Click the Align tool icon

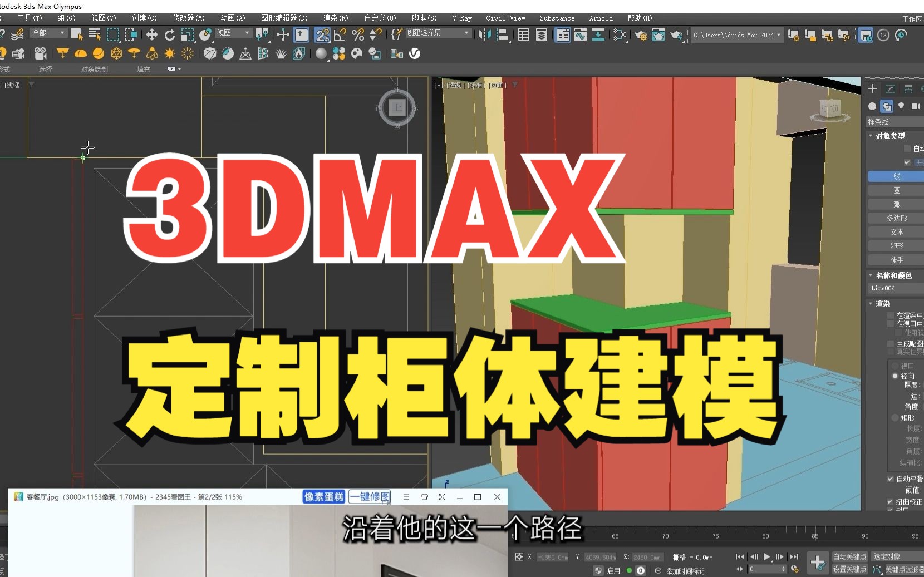[x=502, y=34]
